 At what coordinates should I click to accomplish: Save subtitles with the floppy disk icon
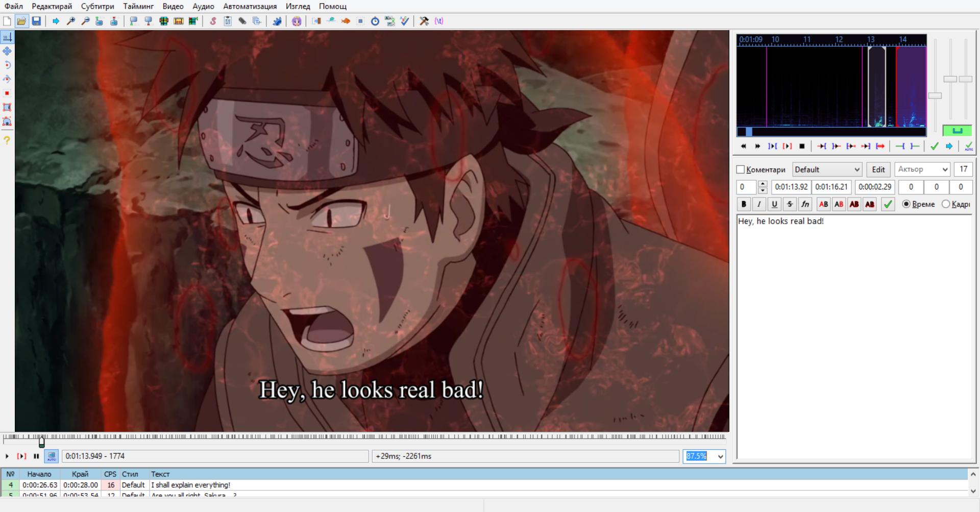click(x=36, y=21)
